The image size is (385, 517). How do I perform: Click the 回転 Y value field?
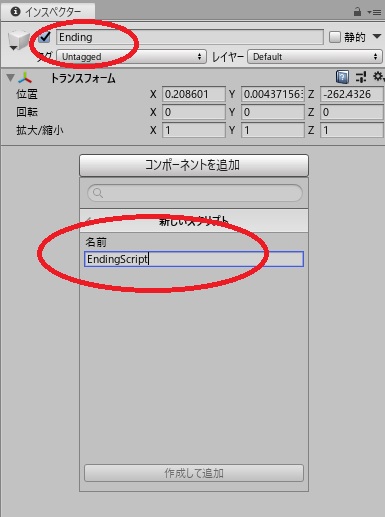pos(273,112)
